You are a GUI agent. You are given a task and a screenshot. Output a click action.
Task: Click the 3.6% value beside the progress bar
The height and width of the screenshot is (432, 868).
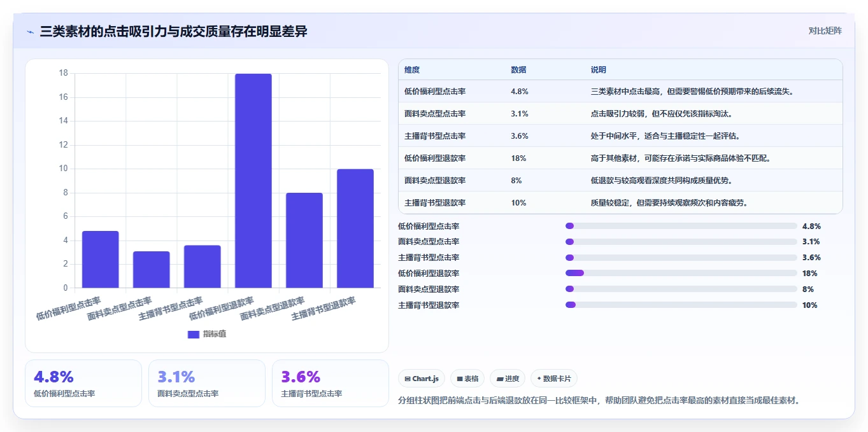[x=811, y=258]
